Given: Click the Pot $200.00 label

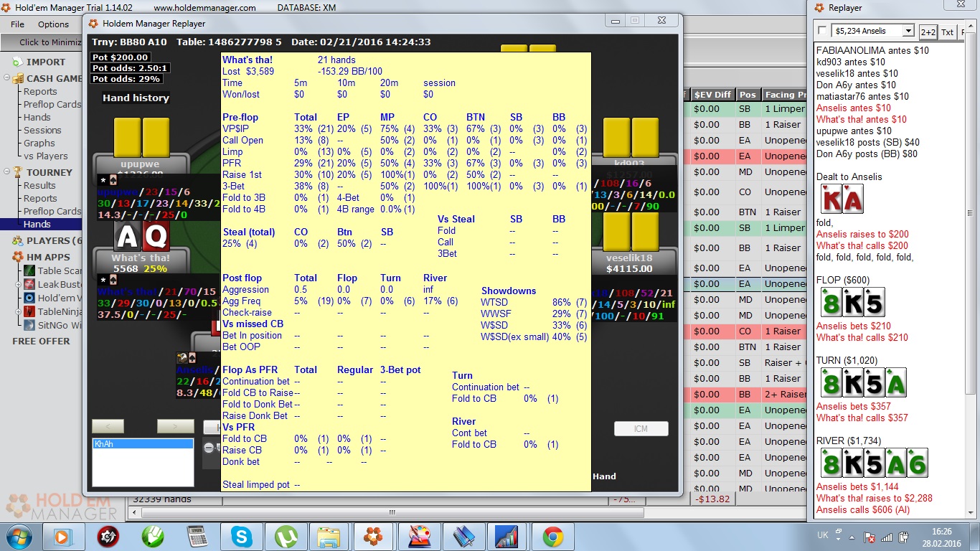Looking at the screenshot, I should click(121, 57).
